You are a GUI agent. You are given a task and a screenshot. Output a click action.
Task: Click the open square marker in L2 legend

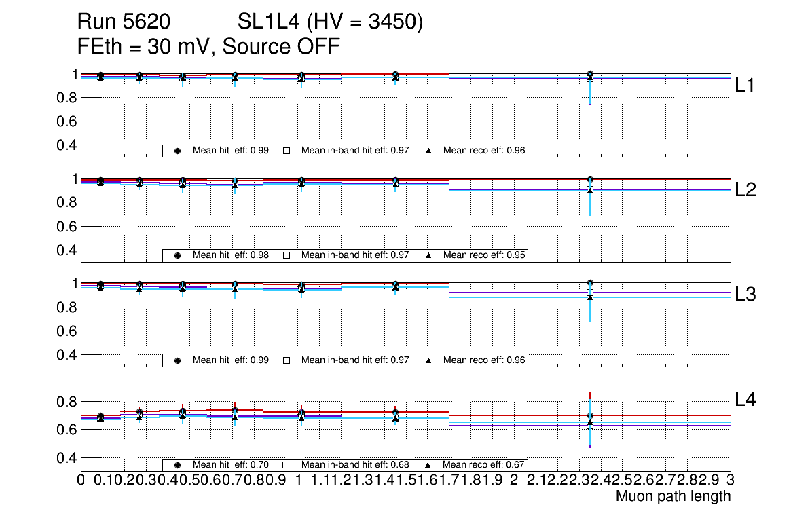point(286,255)
